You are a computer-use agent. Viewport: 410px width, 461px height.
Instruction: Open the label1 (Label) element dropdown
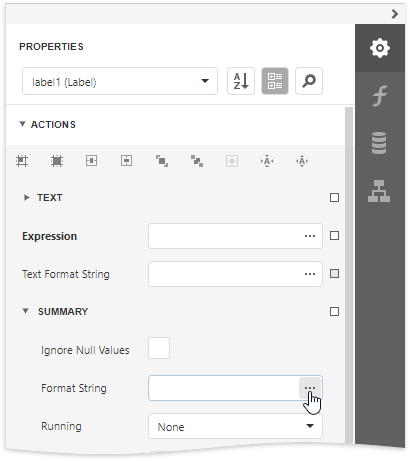pyautogui.click(x=120, y=81)
